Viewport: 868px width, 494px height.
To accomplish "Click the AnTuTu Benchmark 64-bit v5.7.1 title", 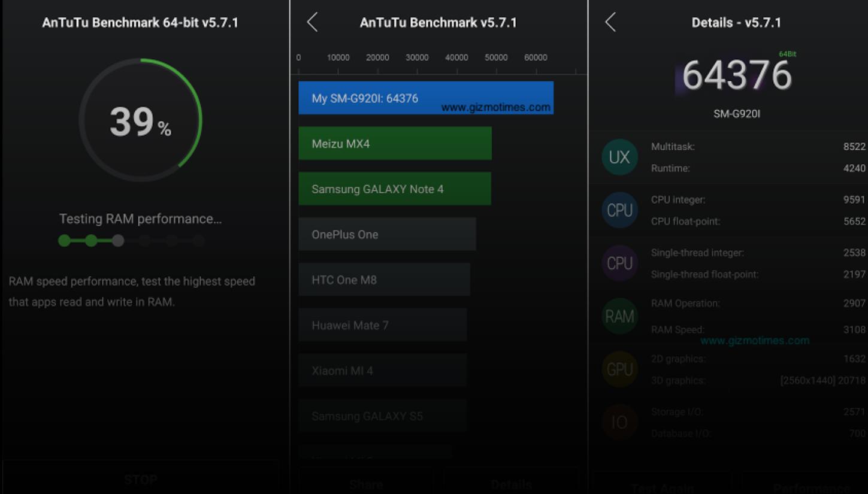I will point(140,23).
